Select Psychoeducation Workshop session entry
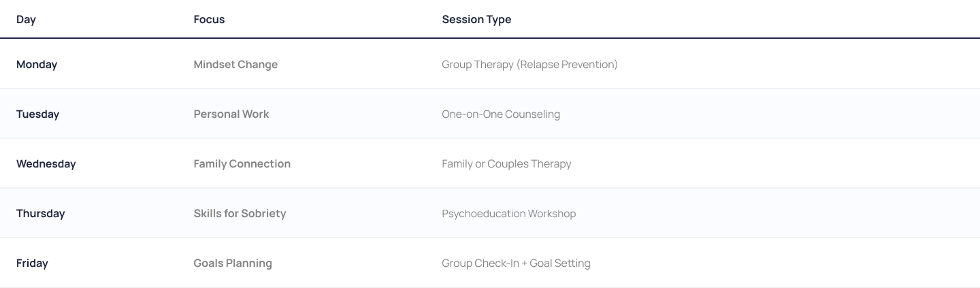 pyautogui.click(x=508, y=214)
